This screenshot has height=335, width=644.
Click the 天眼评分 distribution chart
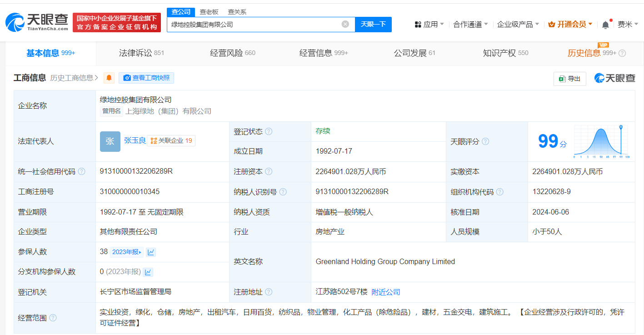[x=601, y=141]
